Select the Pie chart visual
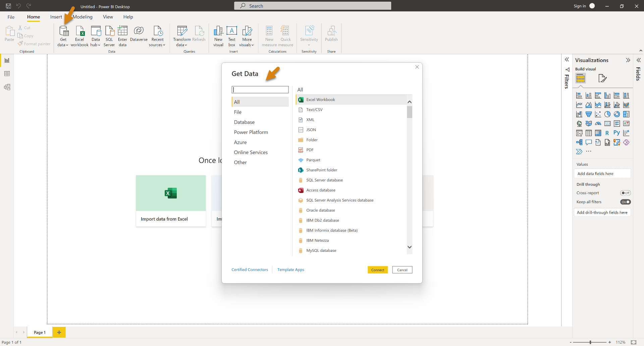This screenshot has height=346, width=644. tap(607, 114)
